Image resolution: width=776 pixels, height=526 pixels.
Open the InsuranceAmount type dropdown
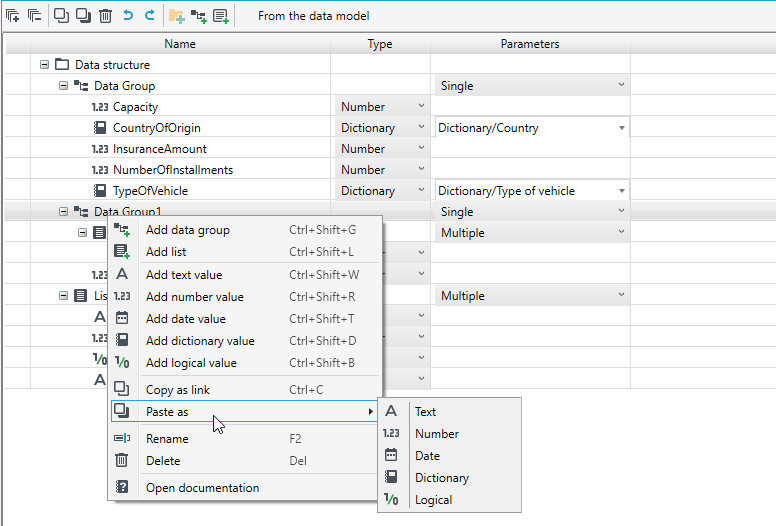tap(383, 148)
